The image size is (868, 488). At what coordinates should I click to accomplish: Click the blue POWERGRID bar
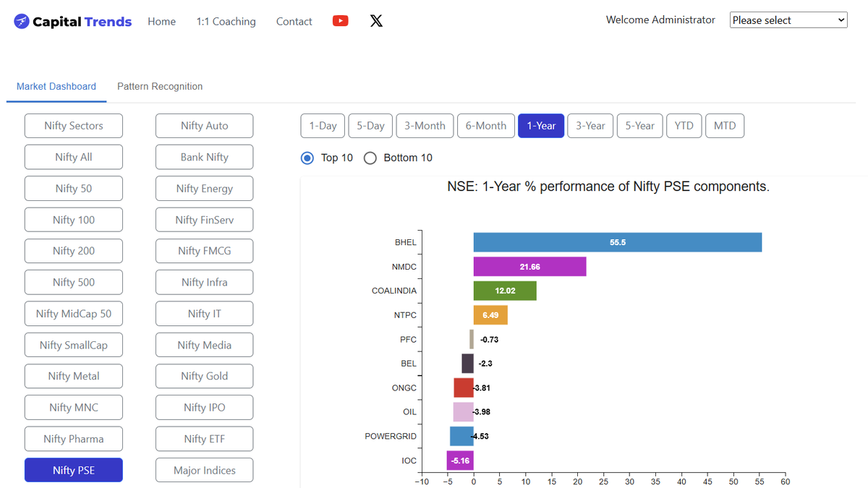[x=461, y=436]
